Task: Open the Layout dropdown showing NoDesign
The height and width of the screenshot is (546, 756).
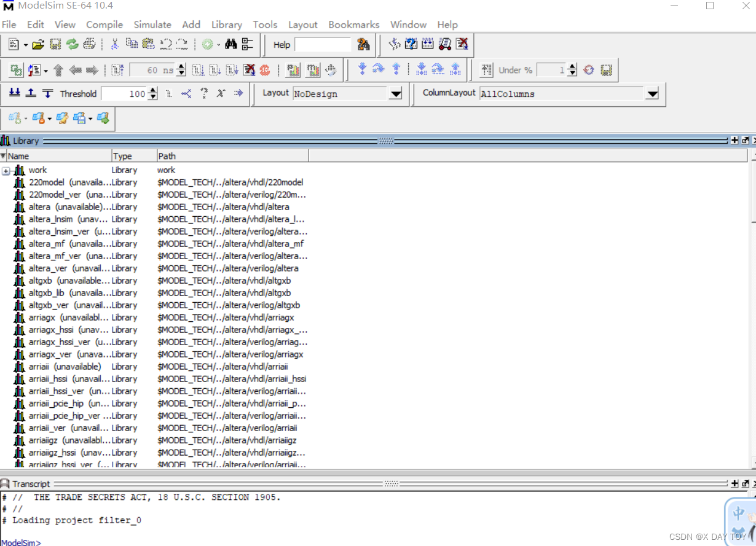Action: 397,94
